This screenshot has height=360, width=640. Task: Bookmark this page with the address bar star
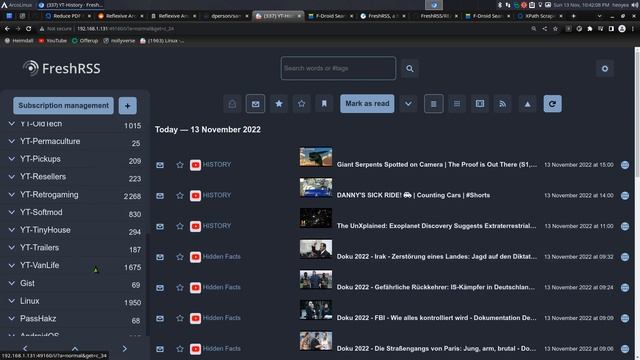tap(555, 29)
